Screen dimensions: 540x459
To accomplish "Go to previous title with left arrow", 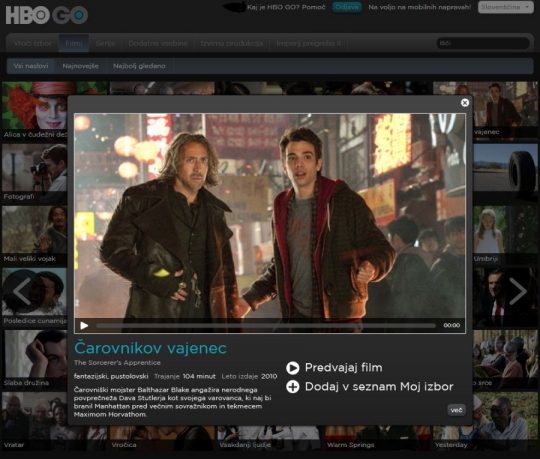I will [x=22, y=292].
